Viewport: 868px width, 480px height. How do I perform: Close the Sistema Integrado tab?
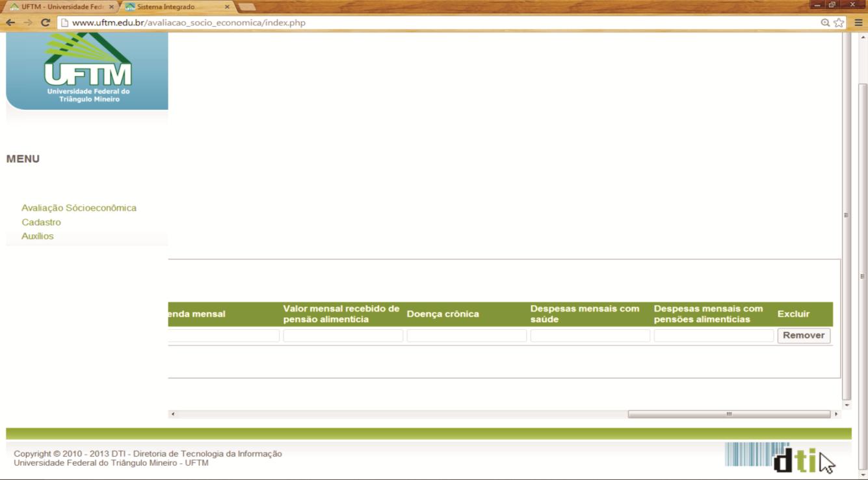(227, 7)
